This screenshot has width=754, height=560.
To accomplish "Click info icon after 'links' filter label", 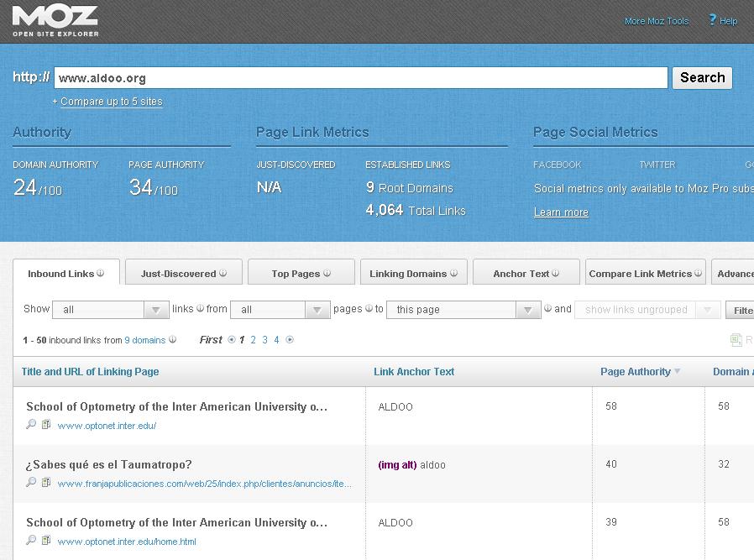I will point(200,309).
